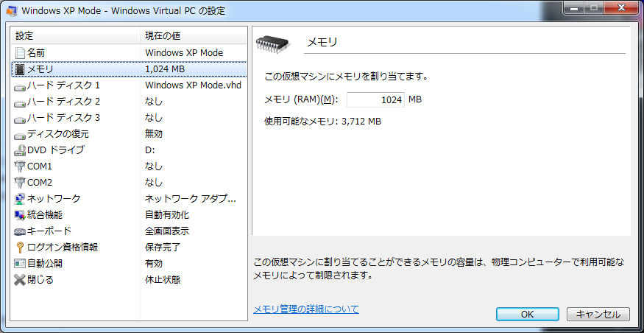Click the ログオン資格情報 key icon
644x333 pixels.
pos(20,248)
